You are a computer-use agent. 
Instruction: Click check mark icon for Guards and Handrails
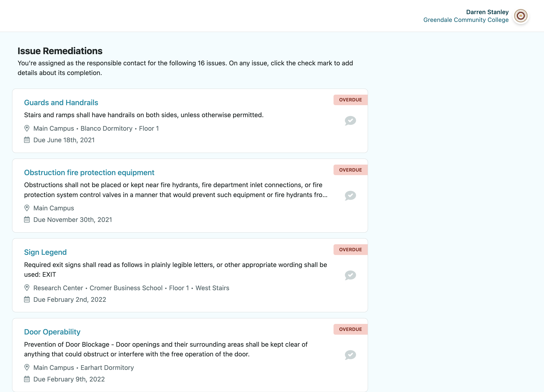(350, 120)
